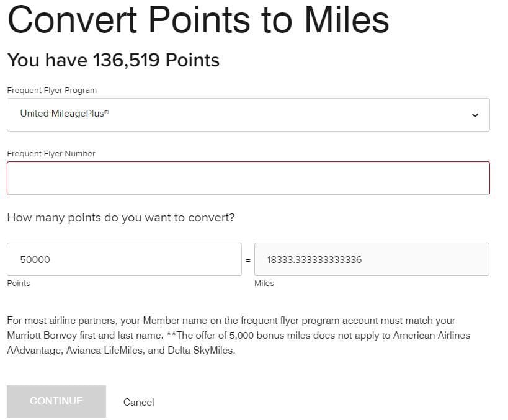Cancel the points conversion
The height and width of the screenshot is (420, 508).
pyautogui.click(x=138, y=401)
